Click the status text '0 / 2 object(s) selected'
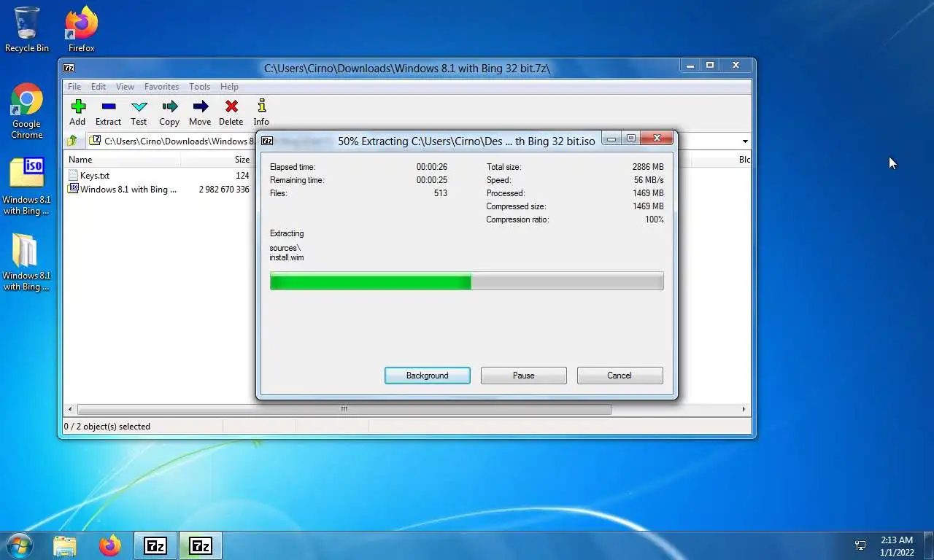934x560 pixels. click(107, 426)
